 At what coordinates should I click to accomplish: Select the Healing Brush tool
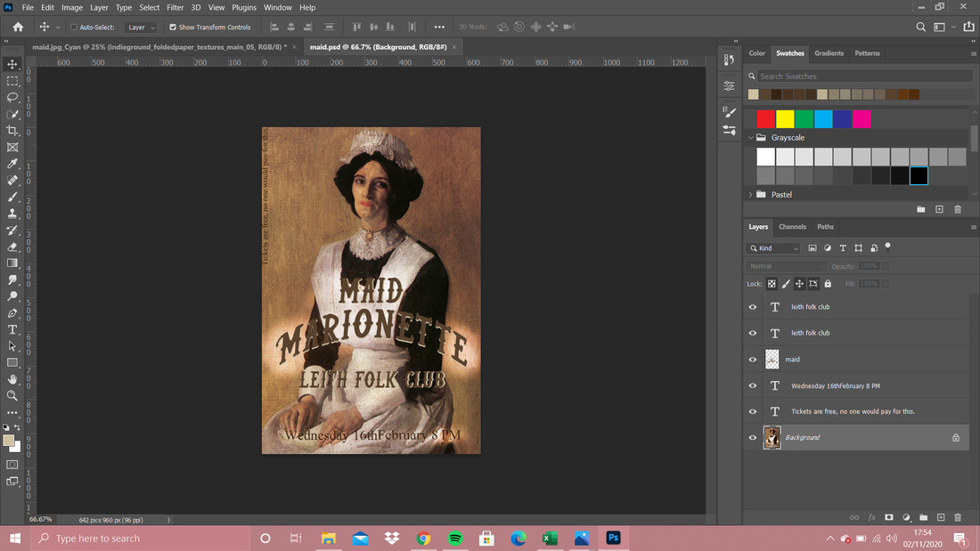(x=12, y=181)
